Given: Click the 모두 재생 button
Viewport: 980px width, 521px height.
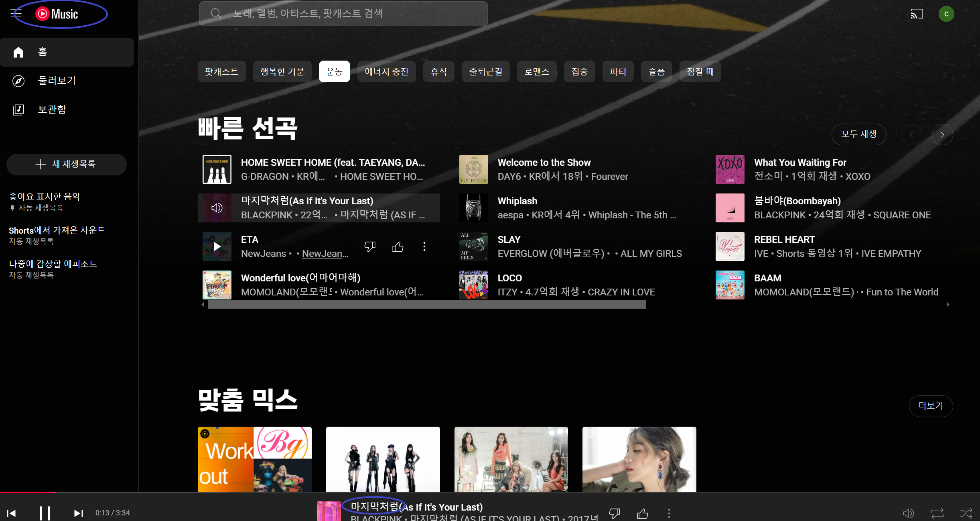Looking at the screenshot, I should (859, 134).
